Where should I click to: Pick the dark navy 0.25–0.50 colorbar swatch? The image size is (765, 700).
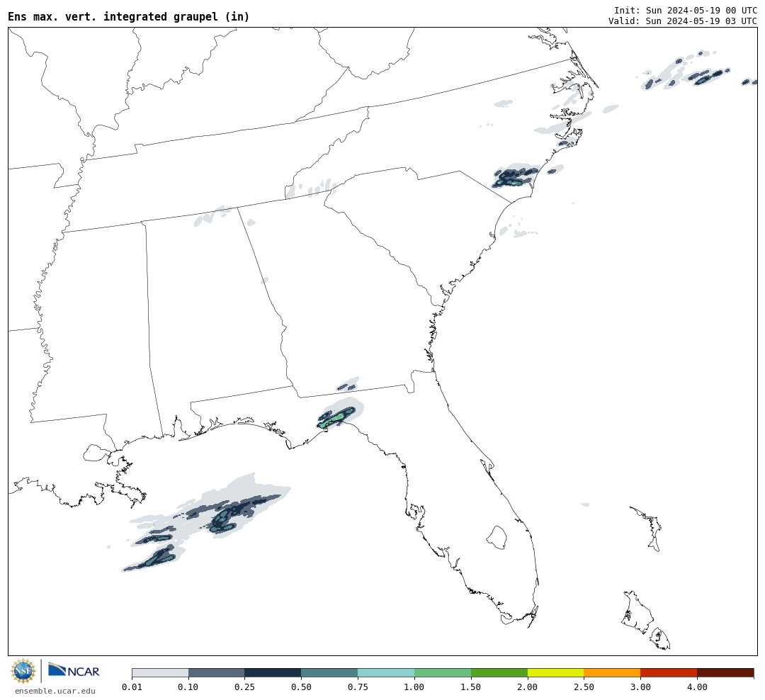tap(273, 672)
